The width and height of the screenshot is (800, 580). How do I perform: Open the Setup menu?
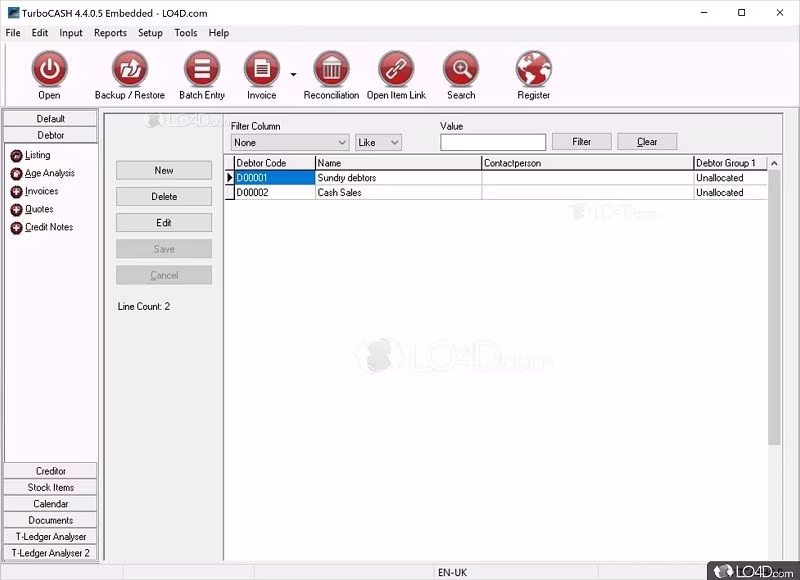(x=150, y=33)
